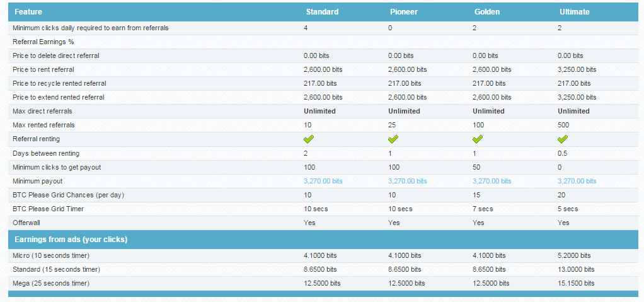Open Golden minimum payout 3,270.00 bits link
This screenshot has height=302, width=644.
click(492, 181)
